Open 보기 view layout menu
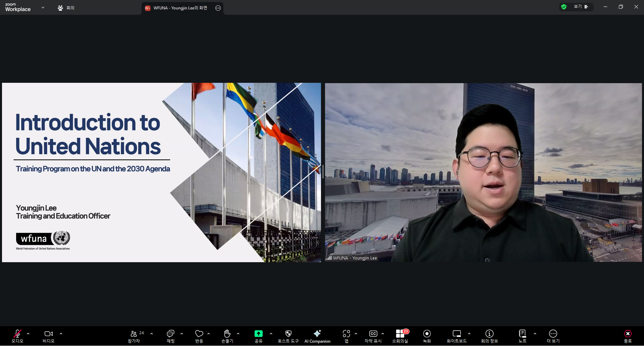This screenshot has height=346, width=644. 581,7
